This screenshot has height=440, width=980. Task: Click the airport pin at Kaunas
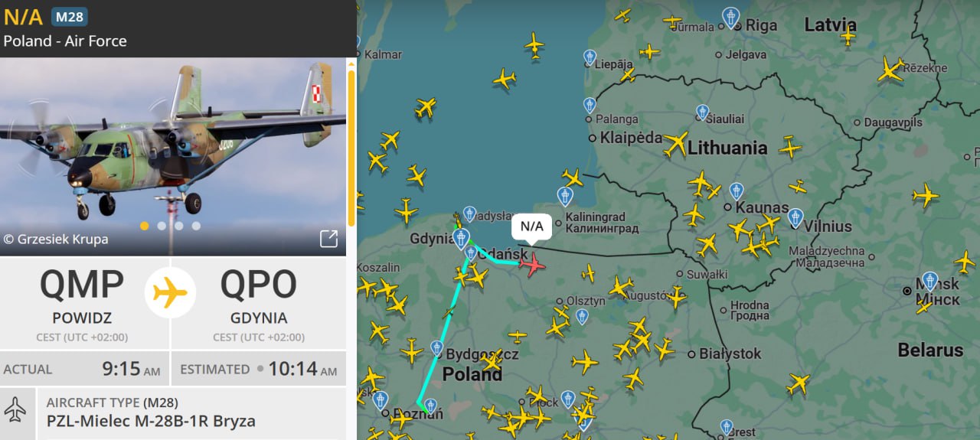736,191
